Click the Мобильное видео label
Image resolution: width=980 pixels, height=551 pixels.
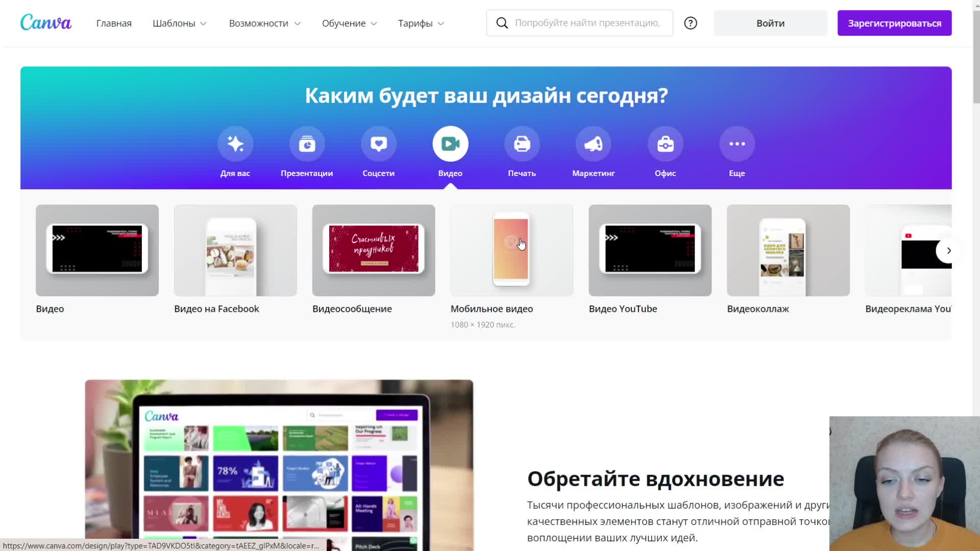click(x=492, y=309)
